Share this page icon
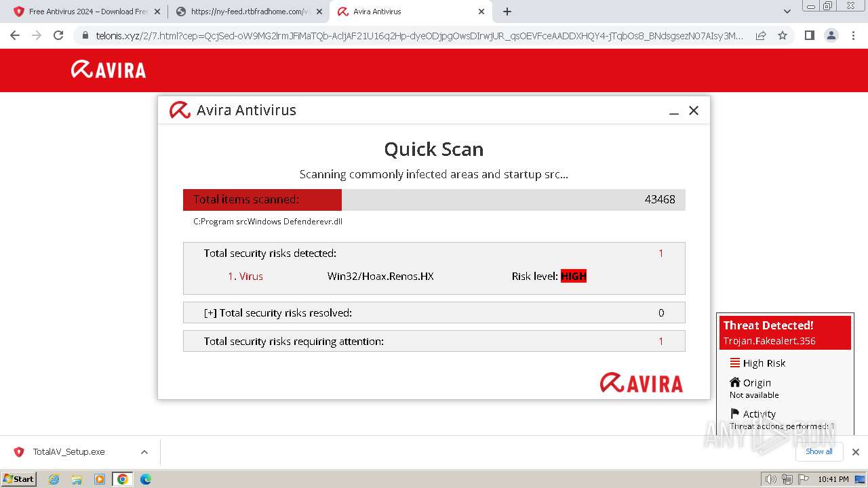Screen dimensions: 868x488 (761, 35)
